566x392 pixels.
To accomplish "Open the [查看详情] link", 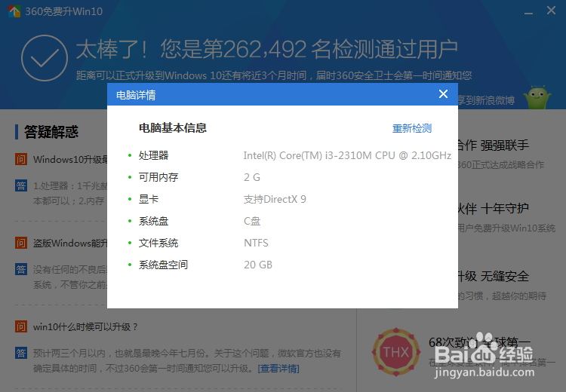I will (278, 369).
